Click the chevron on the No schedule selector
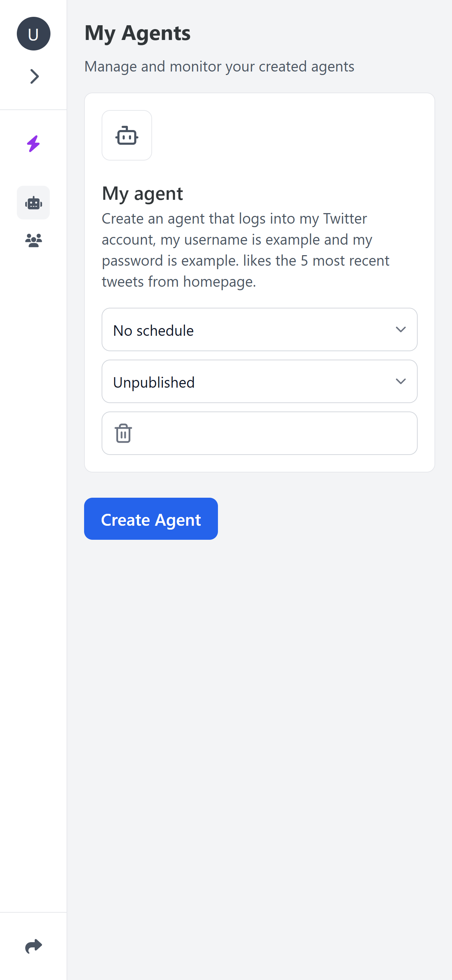This screenshot has width=452, height=980. point(400,329)
